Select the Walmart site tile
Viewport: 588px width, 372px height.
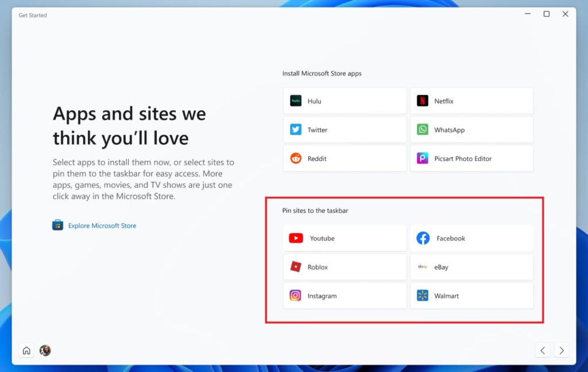(471, 296)
